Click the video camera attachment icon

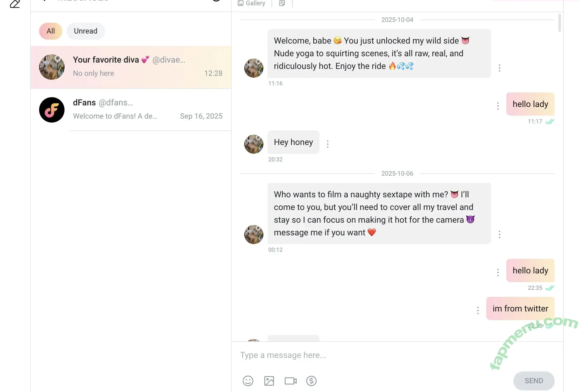click(290, 381)
